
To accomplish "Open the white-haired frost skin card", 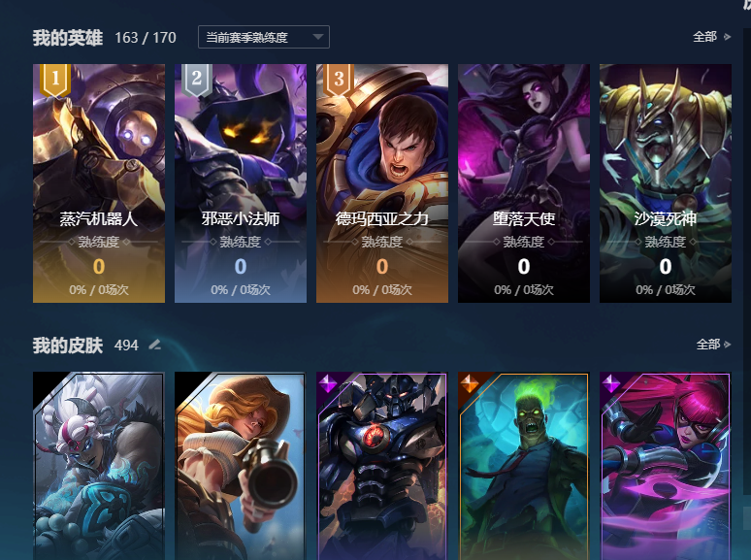I will click(99, 466).
